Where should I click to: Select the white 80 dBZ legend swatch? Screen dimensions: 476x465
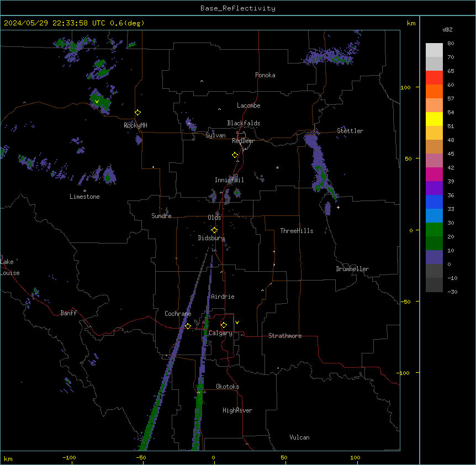click(434, 50)
